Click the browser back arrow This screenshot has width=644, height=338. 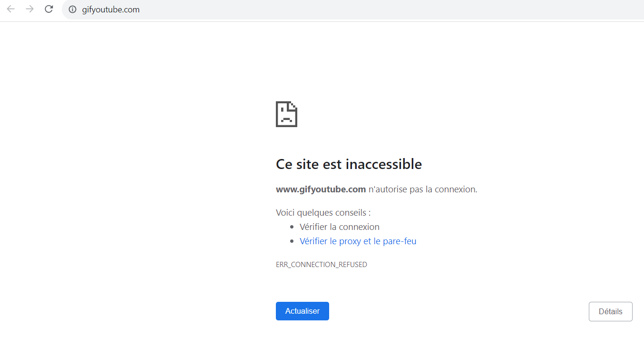pyautogui.click(x=10, y=9)
